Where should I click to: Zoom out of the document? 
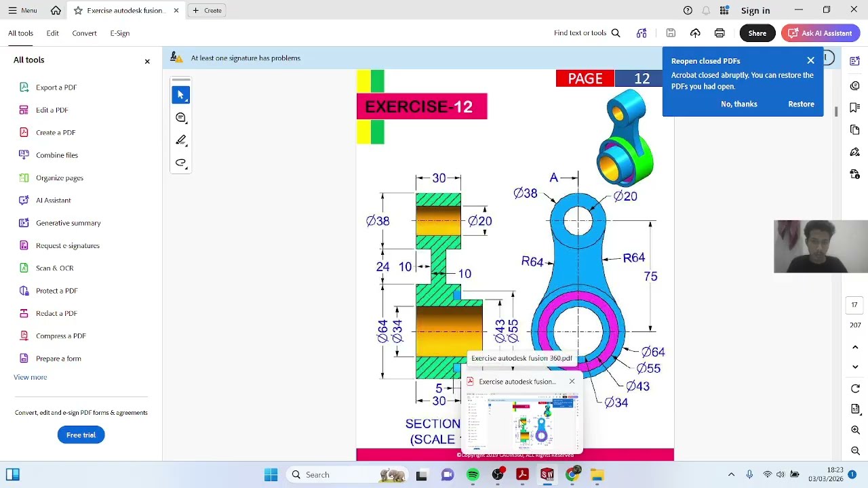[x=855, y=451]
